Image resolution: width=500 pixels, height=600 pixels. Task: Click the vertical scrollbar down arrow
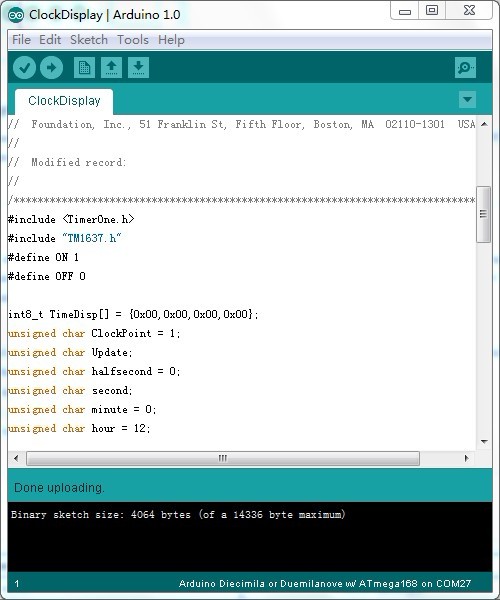pyautogui.click(x=484, y=441)
